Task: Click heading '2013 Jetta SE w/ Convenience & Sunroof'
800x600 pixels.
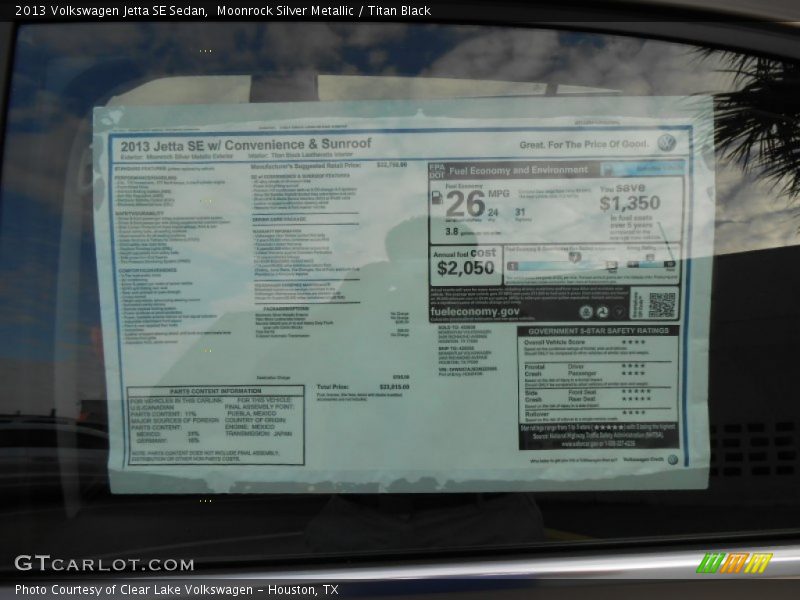Action: [x=246, y=145]
